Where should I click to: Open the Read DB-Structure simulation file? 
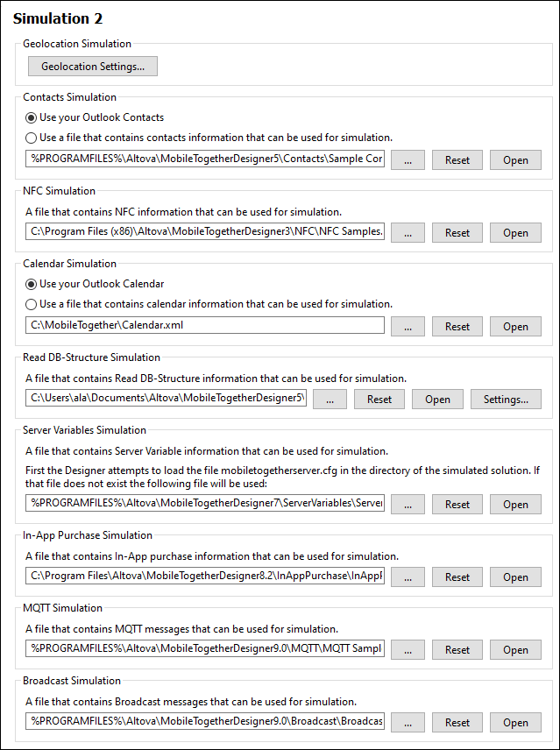[x=437, y=400]
